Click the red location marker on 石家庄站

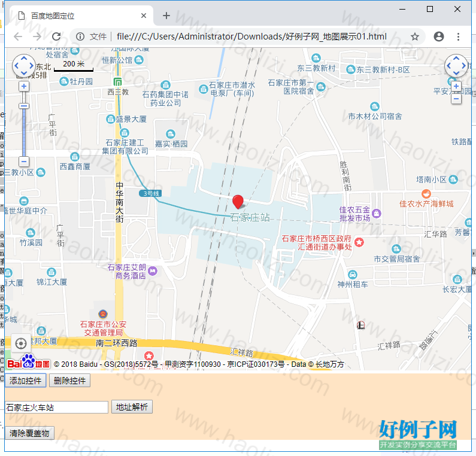[x=238, y=202]
